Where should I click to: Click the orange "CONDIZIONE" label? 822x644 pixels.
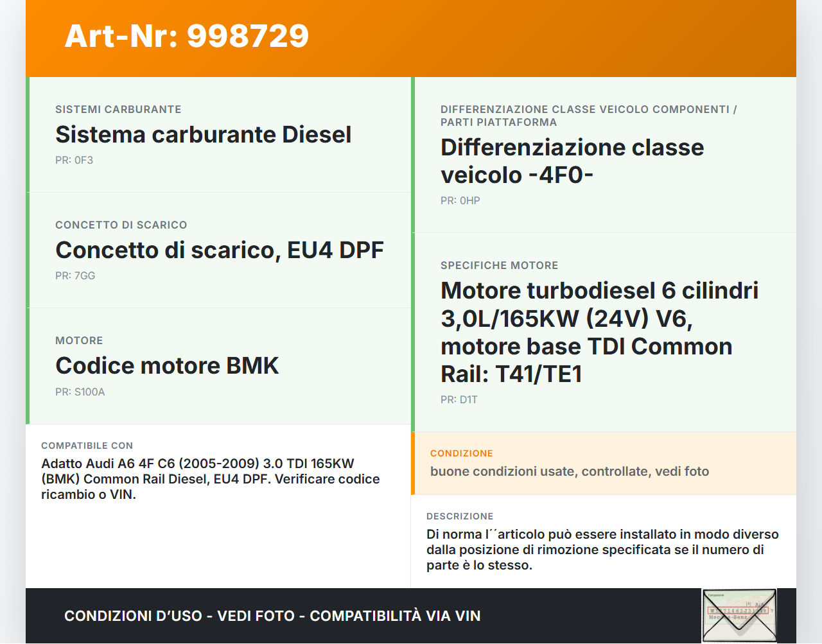tap(461, 453)
